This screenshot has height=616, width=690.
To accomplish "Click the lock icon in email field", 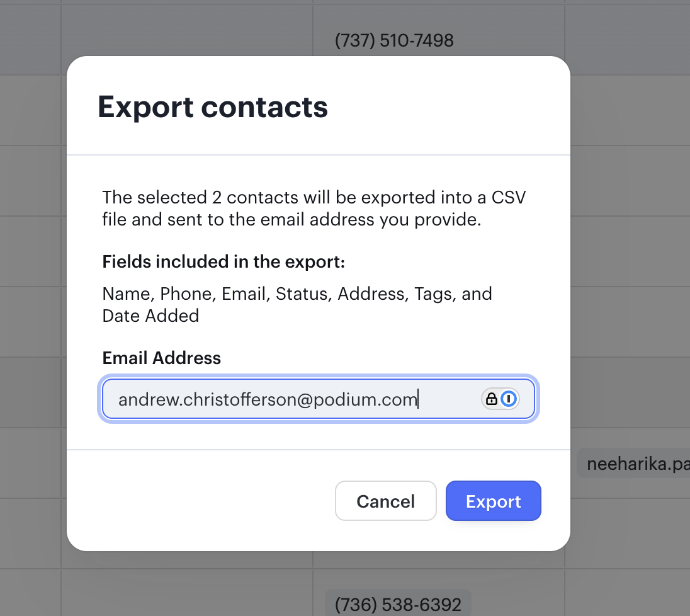I will click(x=492, y=399).
